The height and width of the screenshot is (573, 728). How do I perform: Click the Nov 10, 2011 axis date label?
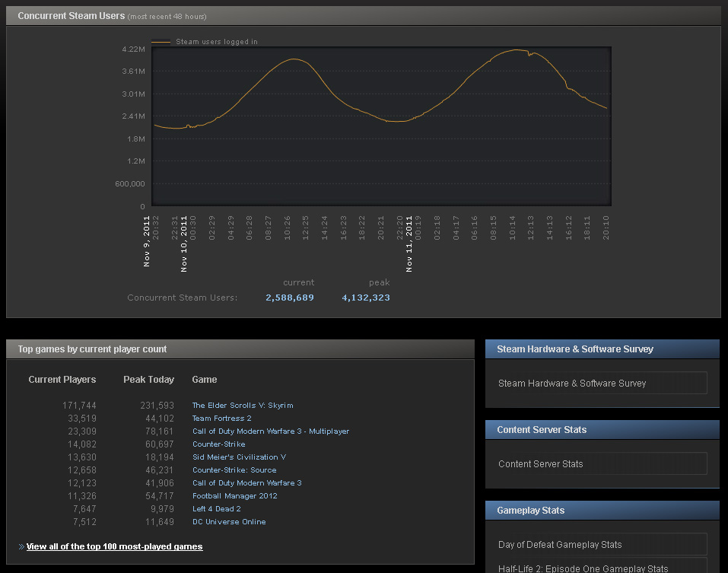(184, 244)
